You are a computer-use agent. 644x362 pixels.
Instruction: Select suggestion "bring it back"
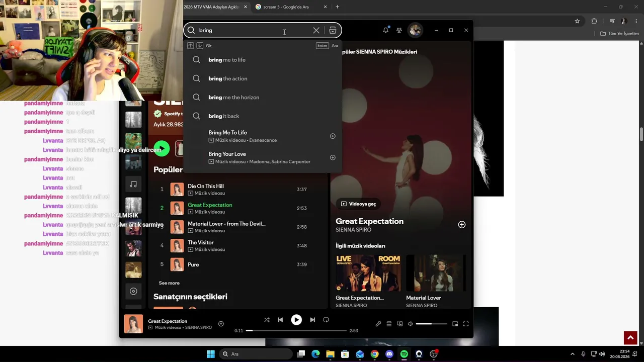[263, 116]
